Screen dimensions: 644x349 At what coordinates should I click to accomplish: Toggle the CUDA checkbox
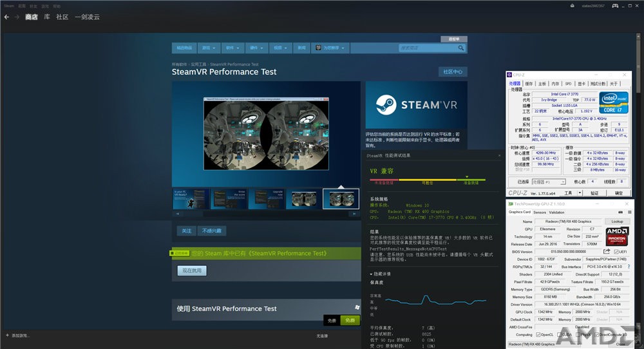(559, 335)
